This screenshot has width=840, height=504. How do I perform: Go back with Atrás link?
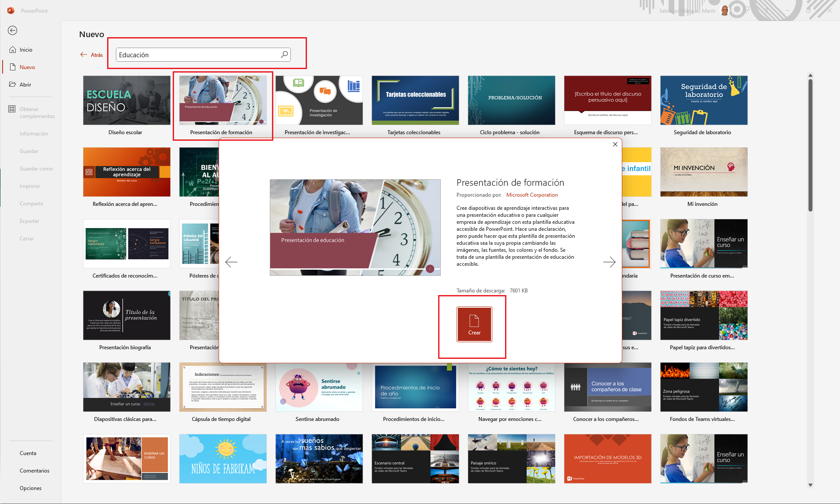[x=92, y=55]
